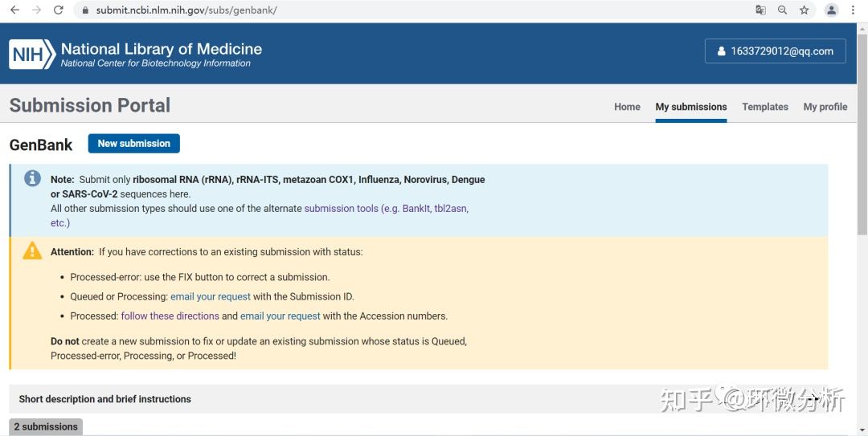The width and height of the screenshot is (868, 436).
Task: Reload the page with the refresh icon
Action: tap(58, 10)
